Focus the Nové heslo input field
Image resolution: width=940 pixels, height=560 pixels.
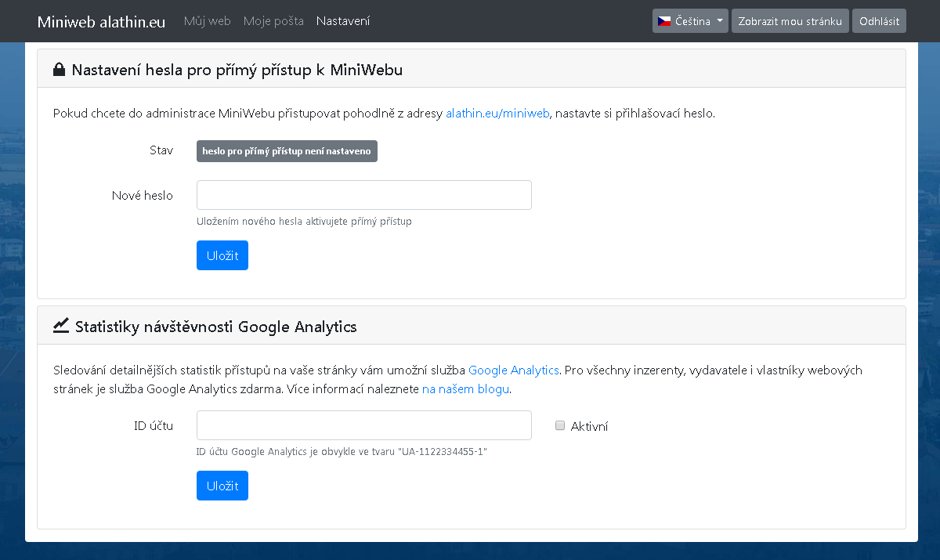[x=364, y=195]
